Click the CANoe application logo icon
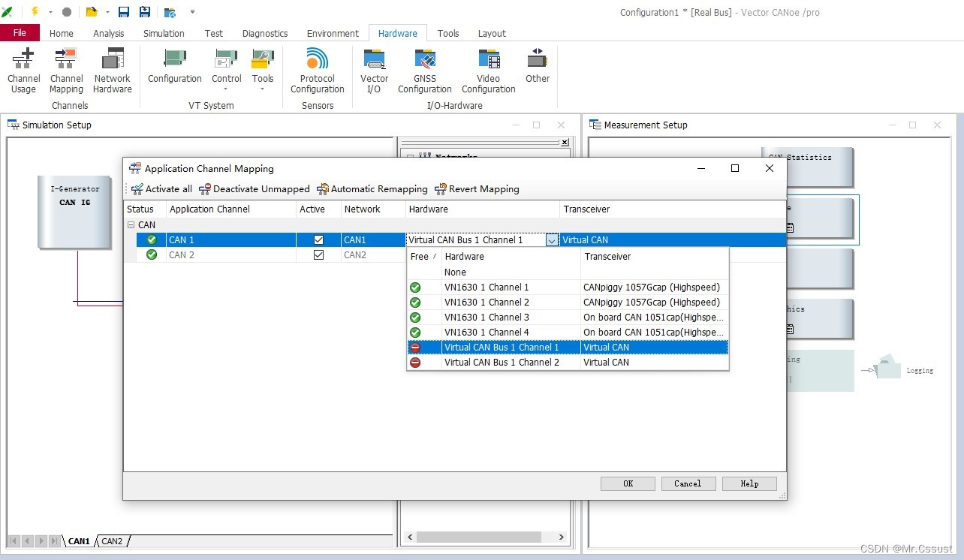The width and height of the screenshot is (964, 560). [7, 12]
